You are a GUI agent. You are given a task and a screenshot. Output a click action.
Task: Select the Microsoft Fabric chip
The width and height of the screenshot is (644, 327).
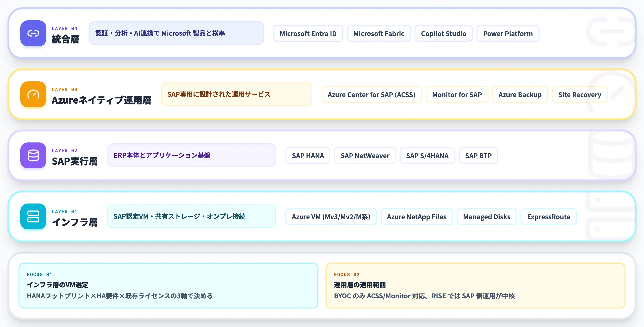click(x=378, y=34)
